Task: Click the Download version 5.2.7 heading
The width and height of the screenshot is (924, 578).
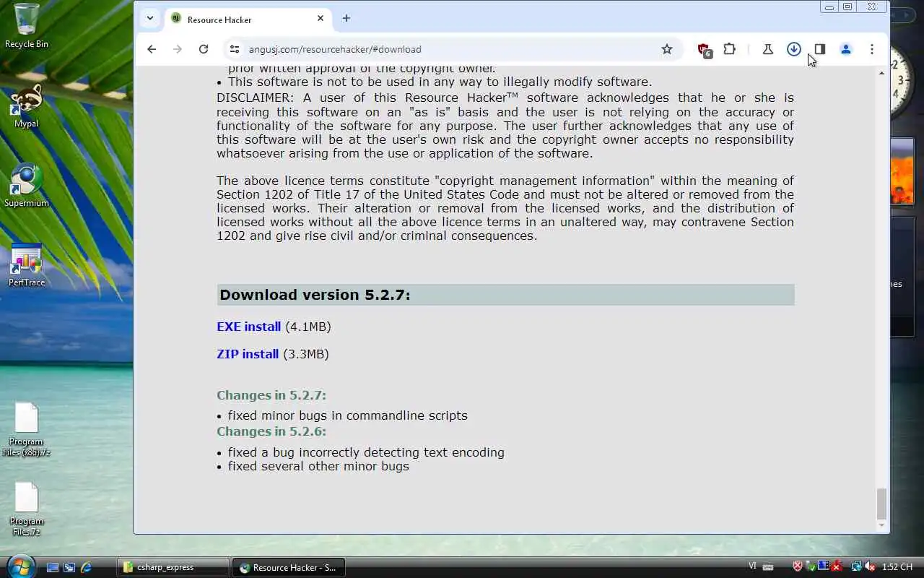Action: click(315, 295)
